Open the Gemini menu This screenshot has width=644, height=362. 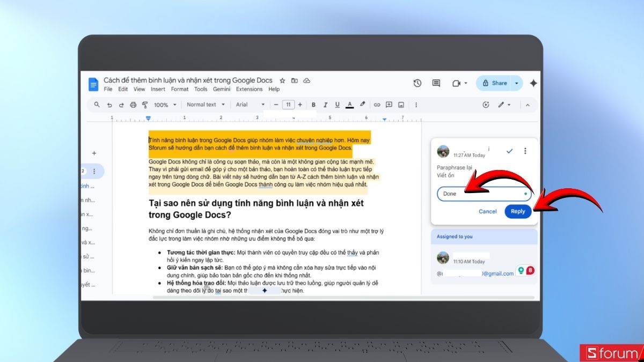pyautogui.click(x=222, y=89)
